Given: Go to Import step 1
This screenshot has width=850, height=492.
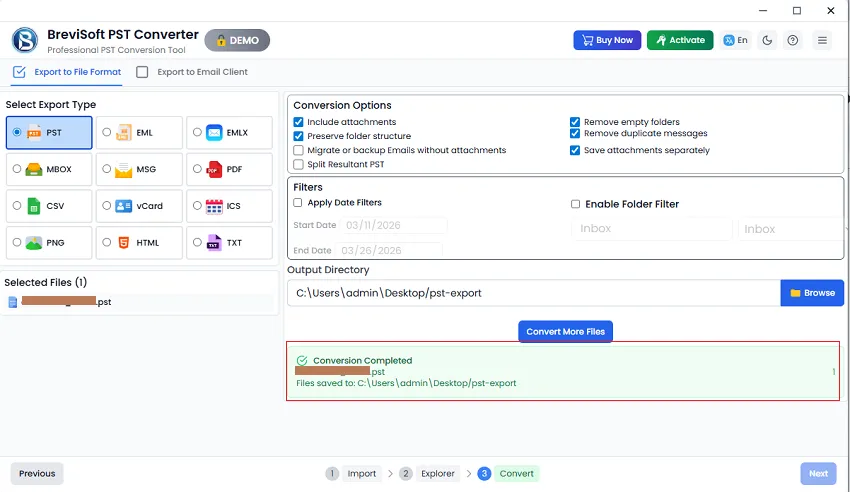Looking at the screenshot, I should pos(352,474).
